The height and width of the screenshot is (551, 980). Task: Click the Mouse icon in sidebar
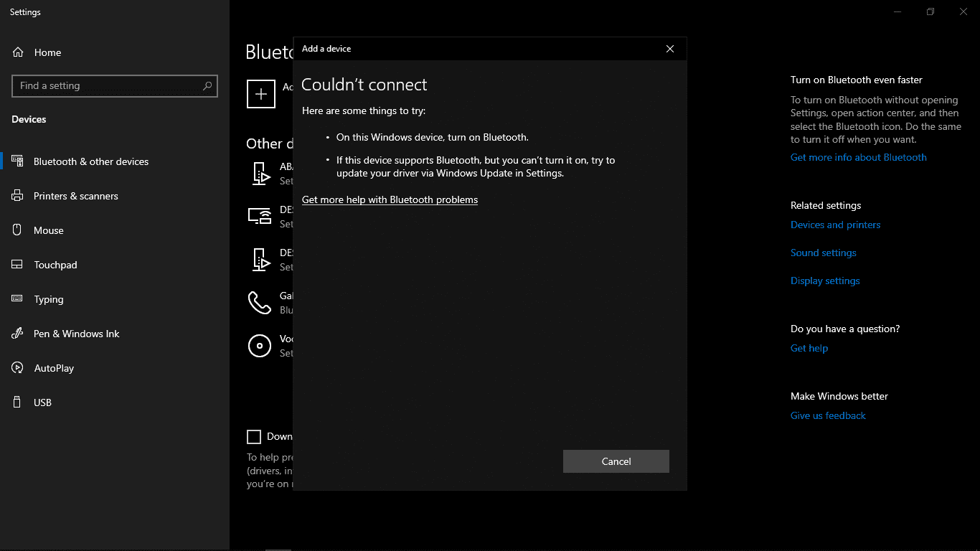[17, 230]
